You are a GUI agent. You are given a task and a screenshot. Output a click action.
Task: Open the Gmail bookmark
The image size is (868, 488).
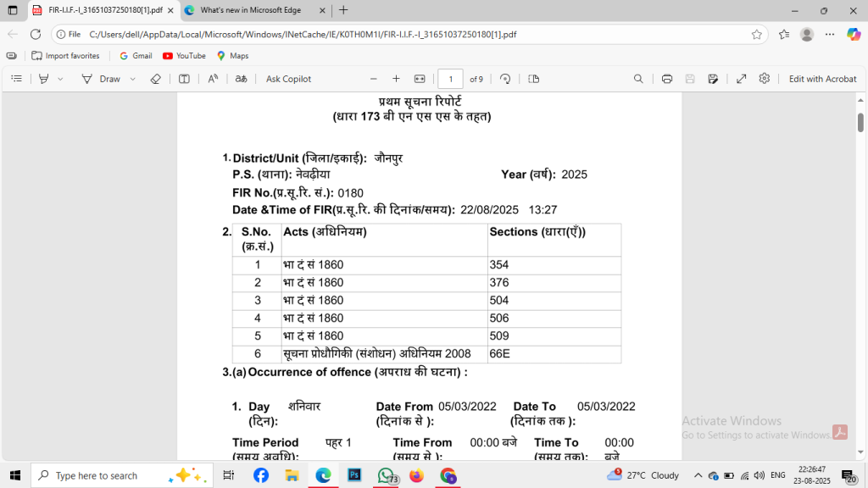point(135,56)
